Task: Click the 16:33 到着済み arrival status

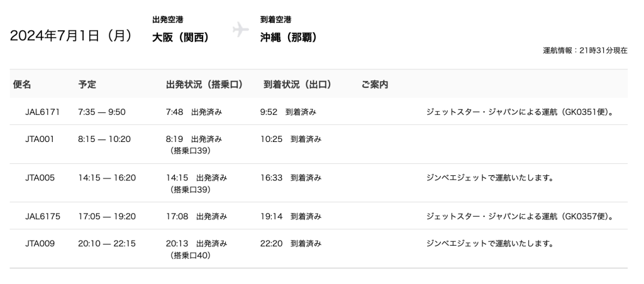Action: tap(291, 178)
